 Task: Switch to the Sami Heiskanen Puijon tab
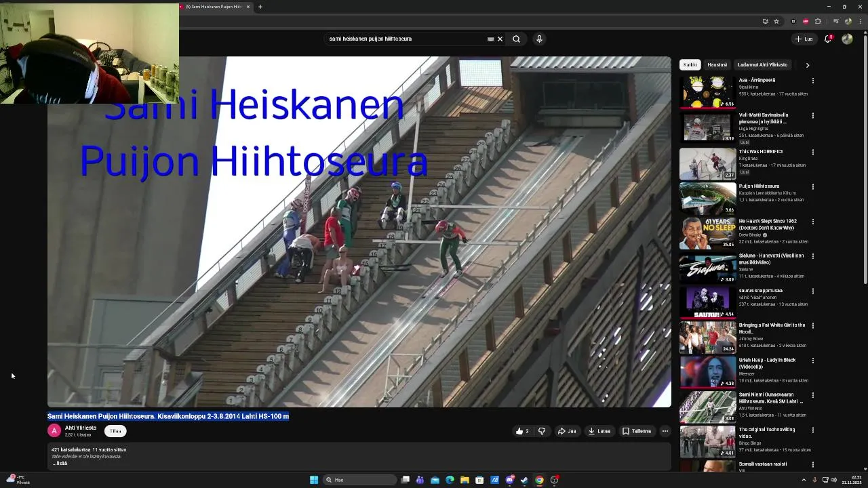click(214, 7)
